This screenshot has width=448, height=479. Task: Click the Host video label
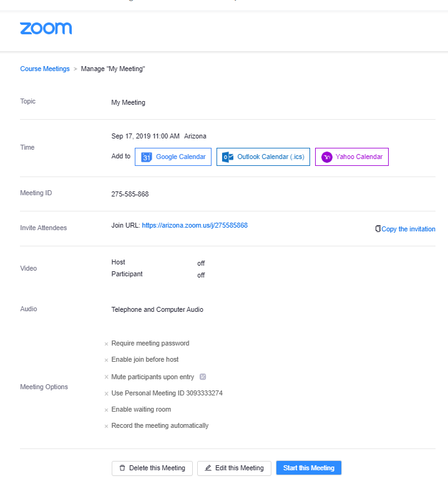(118, 262)
